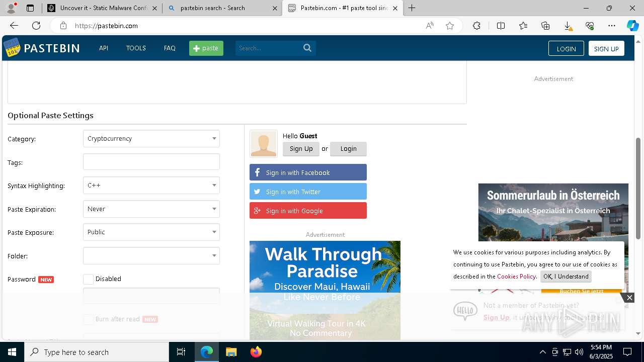This screenshot has height=362, width=644.
Task: Open TOOLS menu item
Action: [x=136, y=48]
